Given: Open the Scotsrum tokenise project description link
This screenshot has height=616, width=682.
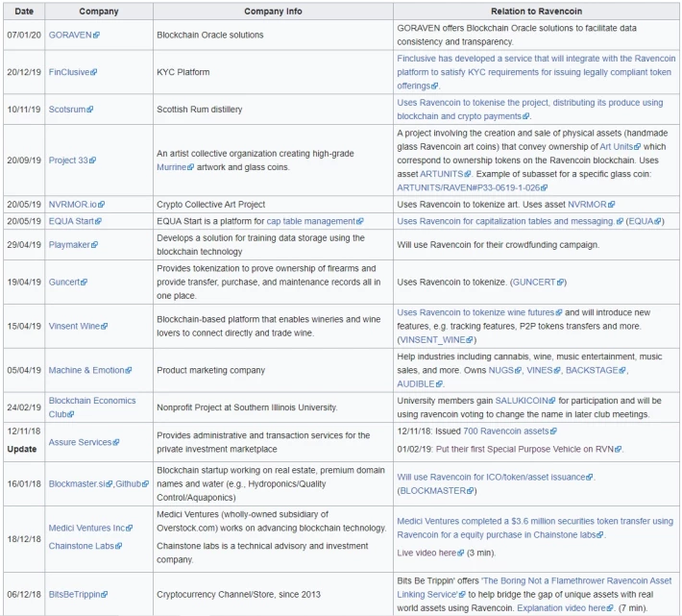Looking at the screenshot, I should coord(530,110).
